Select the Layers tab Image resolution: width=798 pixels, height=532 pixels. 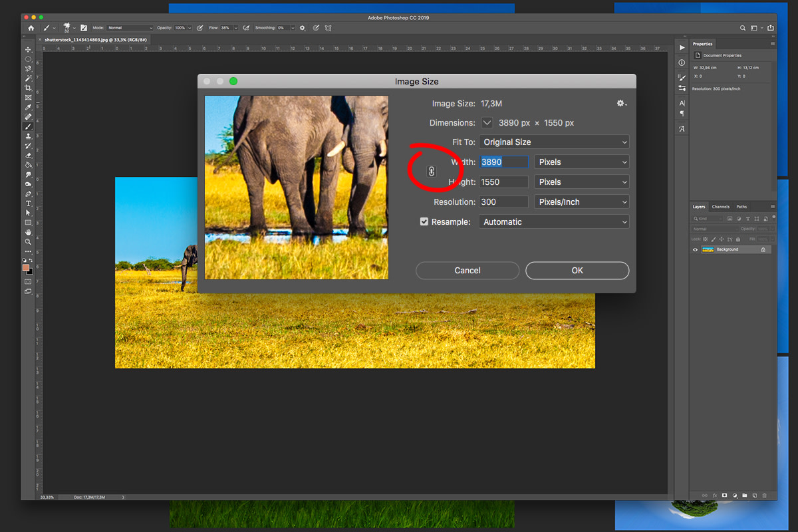699,207
